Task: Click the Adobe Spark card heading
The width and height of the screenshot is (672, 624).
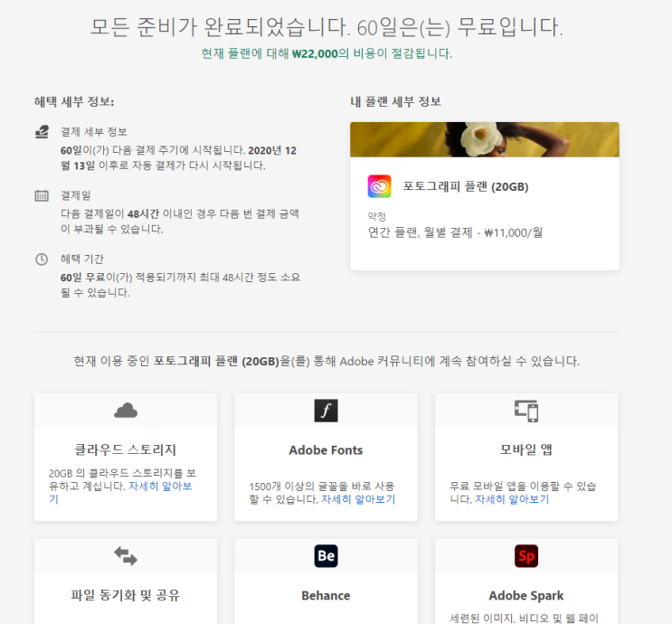Action: 526,595
